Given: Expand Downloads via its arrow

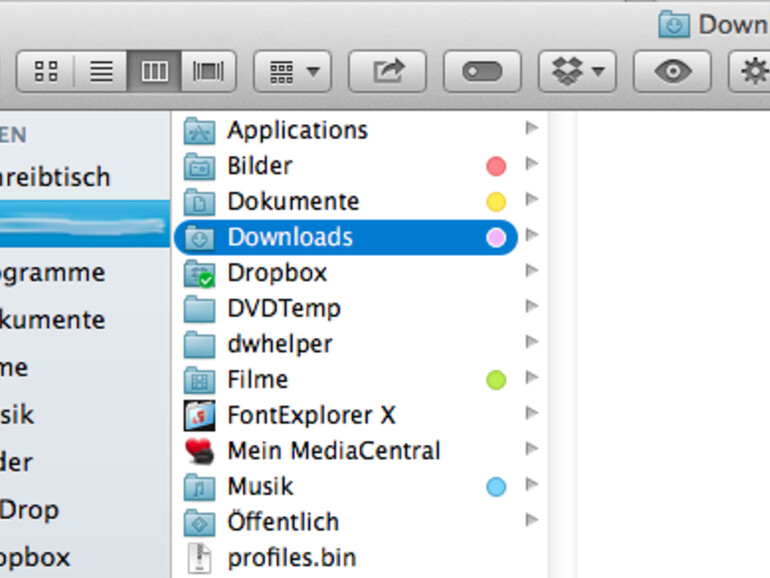Looking at the screenshot, I should coord(531,235).
